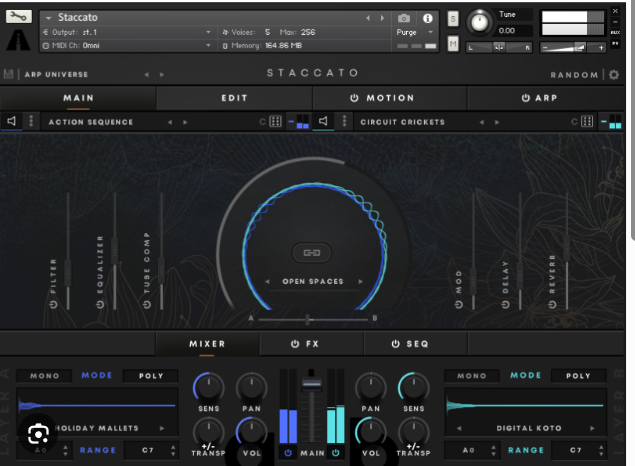This screenshot has width=635, height=466.
Task: Click the Main mixer vertical fader
Action: (x=311, y=383)
